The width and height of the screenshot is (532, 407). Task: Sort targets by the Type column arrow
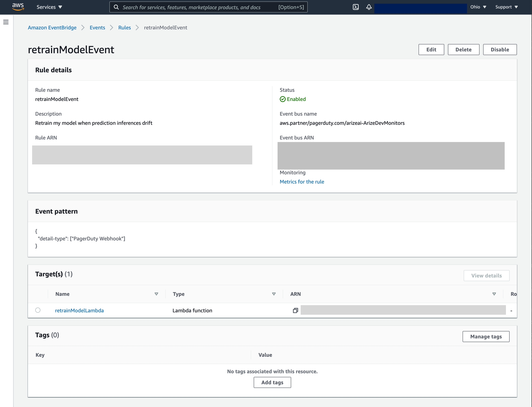click(274, 294)
